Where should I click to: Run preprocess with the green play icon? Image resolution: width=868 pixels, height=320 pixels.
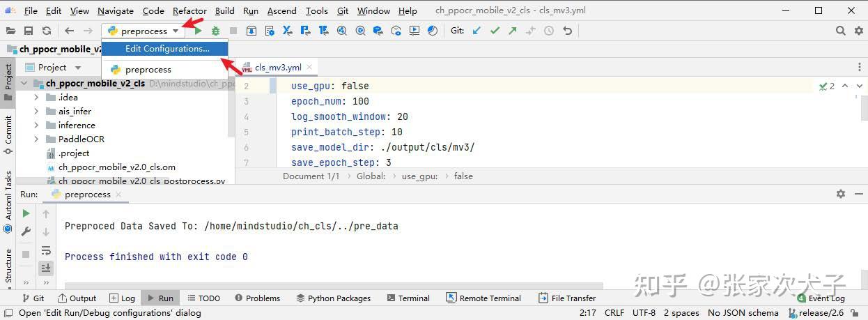click(198, 31)
